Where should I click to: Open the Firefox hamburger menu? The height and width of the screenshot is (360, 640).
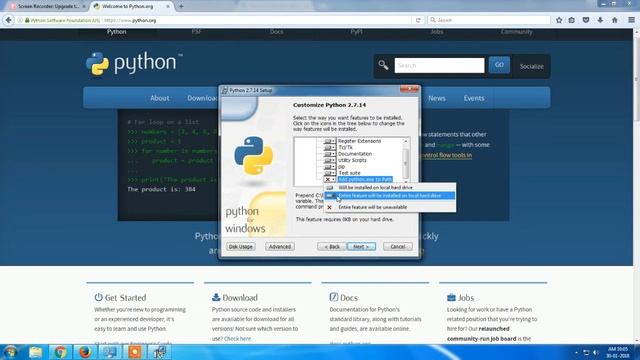tap(631, 20)
